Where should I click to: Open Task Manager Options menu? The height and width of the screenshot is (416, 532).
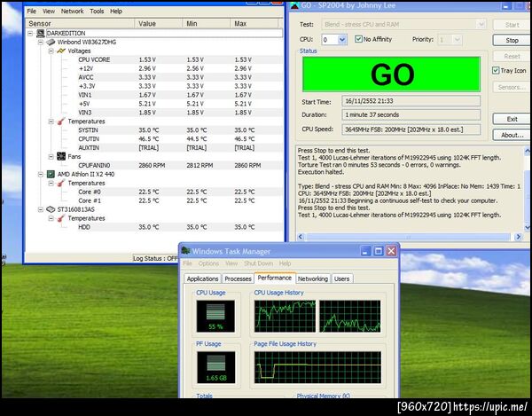pos(208,263)
